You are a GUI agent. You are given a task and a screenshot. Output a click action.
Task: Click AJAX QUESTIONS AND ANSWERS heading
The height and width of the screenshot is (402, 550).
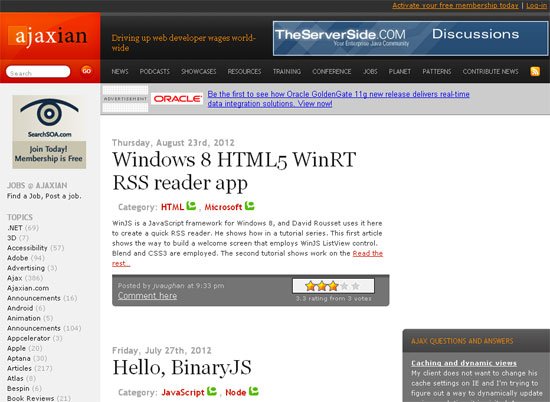coord(462,341)
